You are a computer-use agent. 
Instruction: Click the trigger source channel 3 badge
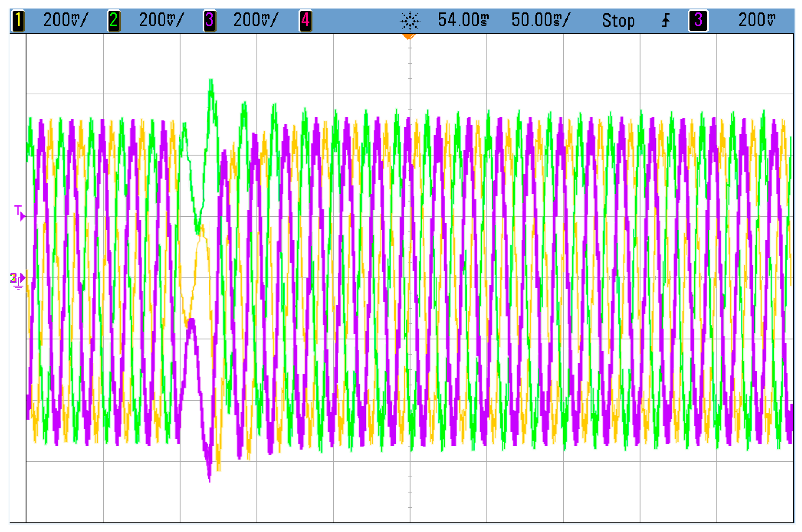click(698, 21)
